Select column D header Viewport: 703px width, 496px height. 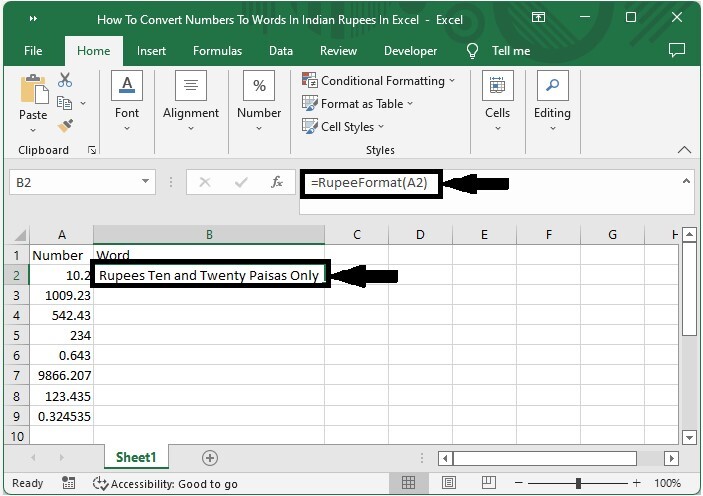click(x=420, y=235)
